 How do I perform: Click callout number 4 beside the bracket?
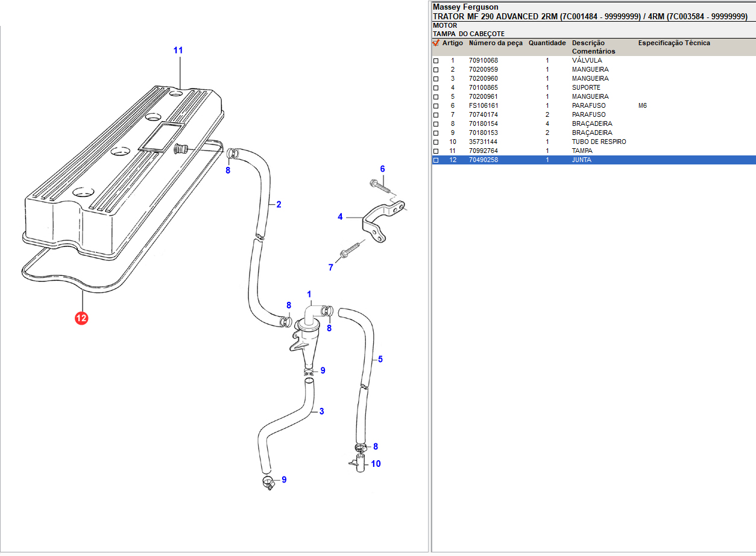tap(340, 217)
